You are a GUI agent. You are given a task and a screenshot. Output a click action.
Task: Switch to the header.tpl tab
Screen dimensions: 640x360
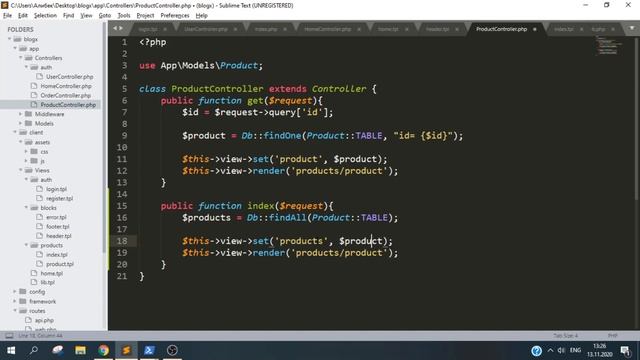[438, 29]
